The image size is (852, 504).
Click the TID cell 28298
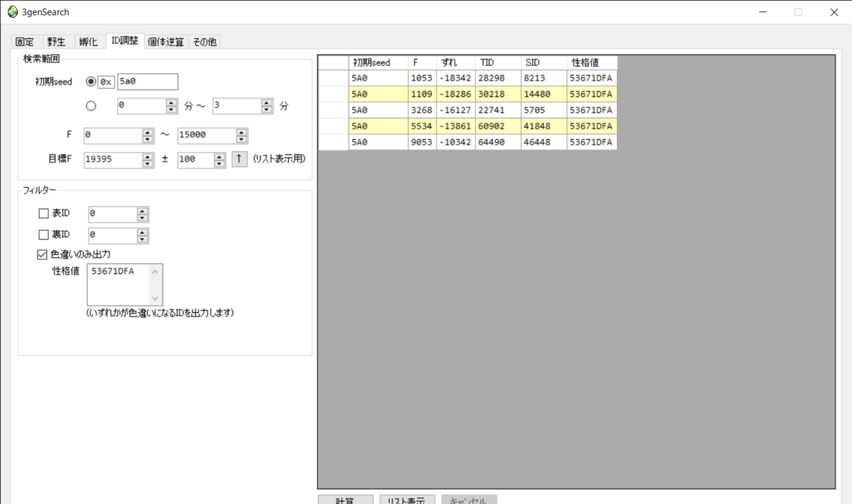pyautogui.click(x=498, y=78)
